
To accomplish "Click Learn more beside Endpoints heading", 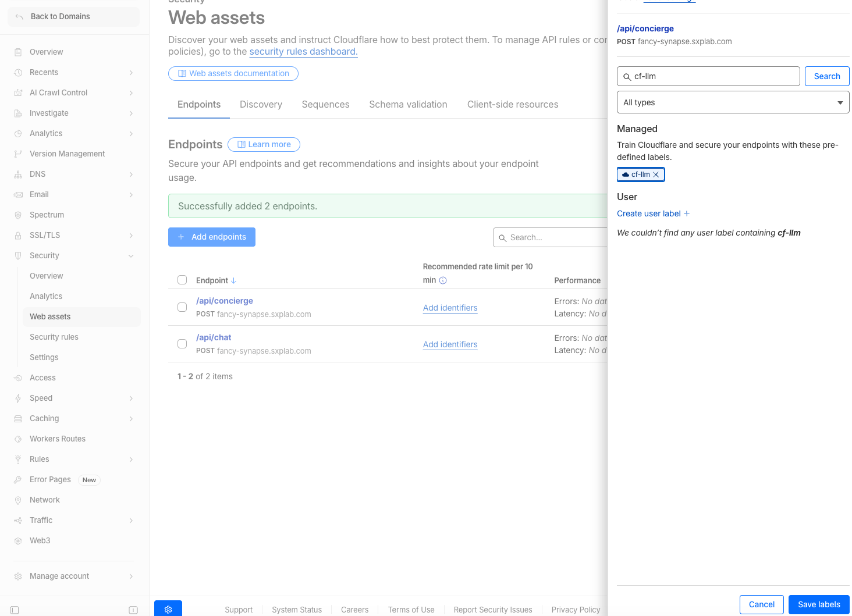I will (264, 144).
